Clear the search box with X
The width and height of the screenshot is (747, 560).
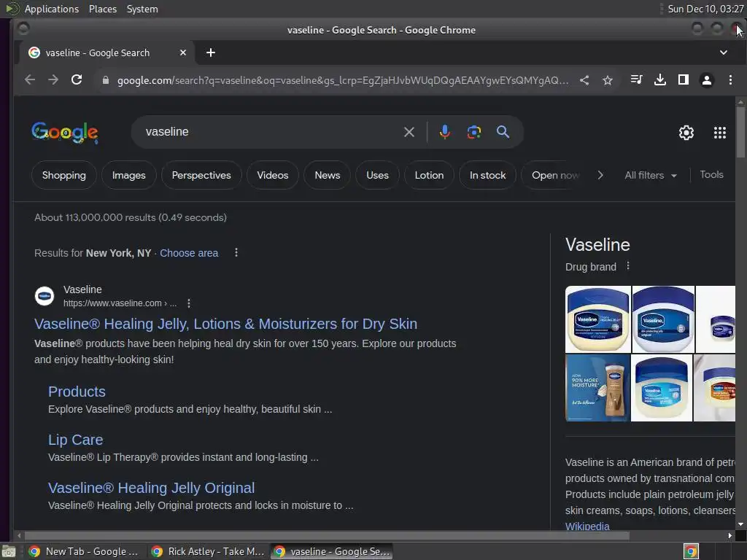click(x=409, y=132)
